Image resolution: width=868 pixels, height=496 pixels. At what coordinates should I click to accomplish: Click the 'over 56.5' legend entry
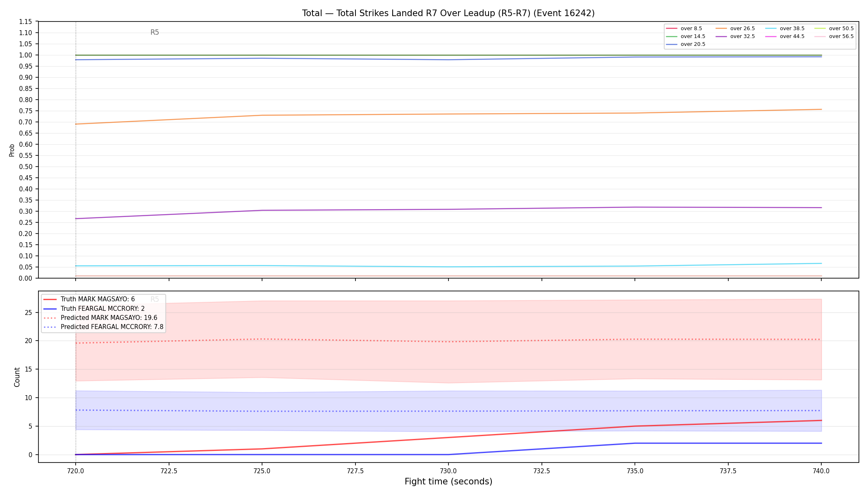click(x=834, y=36)
